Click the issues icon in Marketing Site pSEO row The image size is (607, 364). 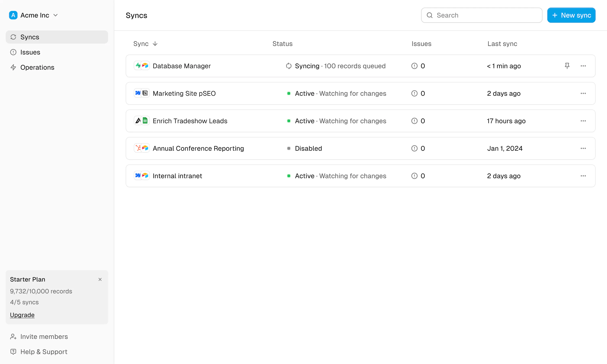click(x=414, y=93)
